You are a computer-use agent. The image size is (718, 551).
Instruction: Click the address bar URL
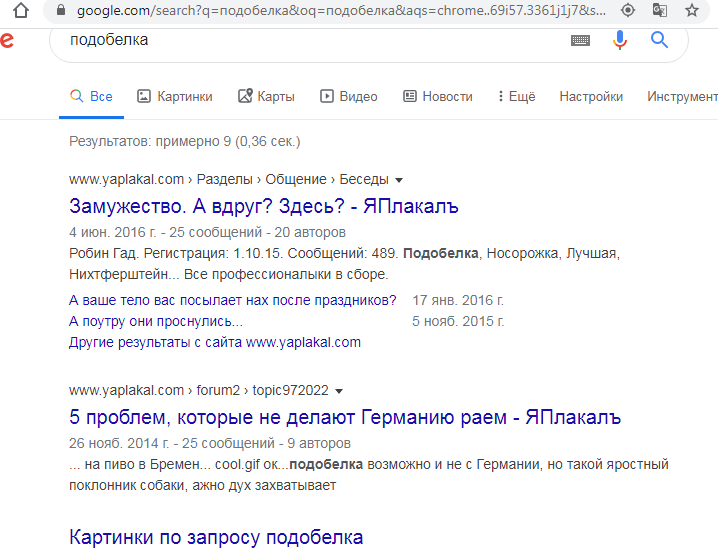coord(341,10)
